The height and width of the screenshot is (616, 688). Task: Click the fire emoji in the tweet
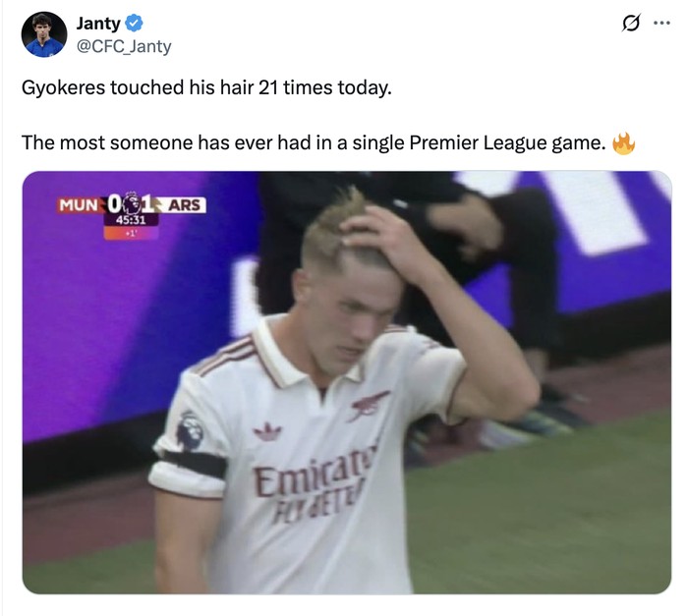[623, 143]
